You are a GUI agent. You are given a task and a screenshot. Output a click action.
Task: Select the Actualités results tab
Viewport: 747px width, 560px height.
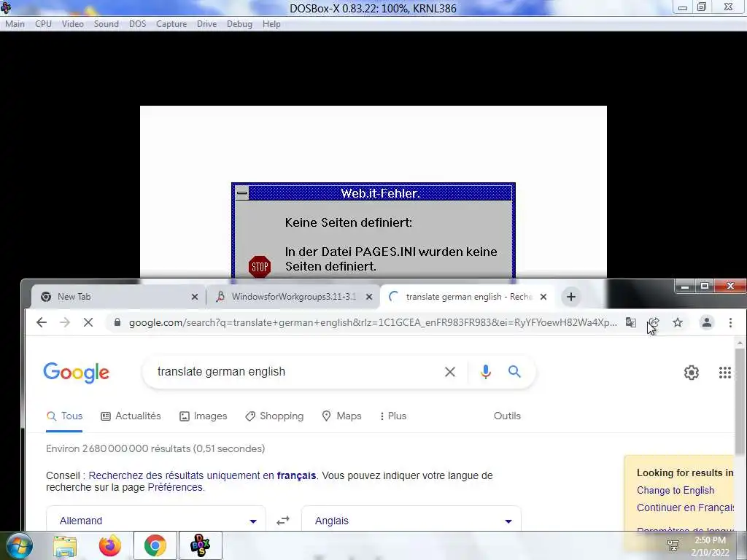click(x=131, y=416)
